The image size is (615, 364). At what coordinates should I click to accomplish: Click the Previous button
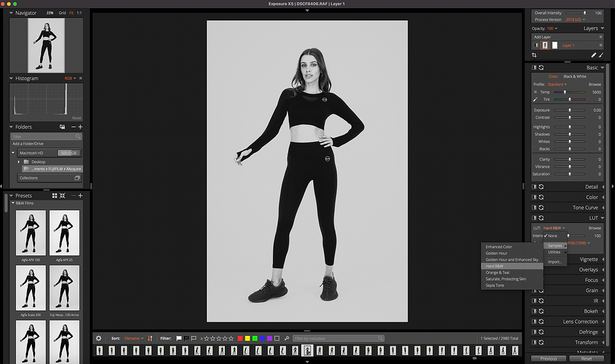[x=548, y=358]
